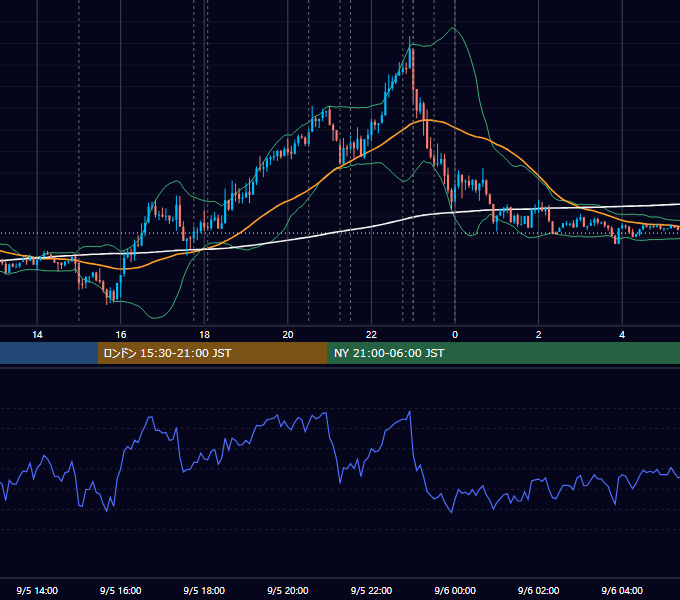Viewport: 680px width, 600px height.
Task: Select the NY 21:00-06:00 JST session band
Action: pyautogui.click(x=503, y=353)
